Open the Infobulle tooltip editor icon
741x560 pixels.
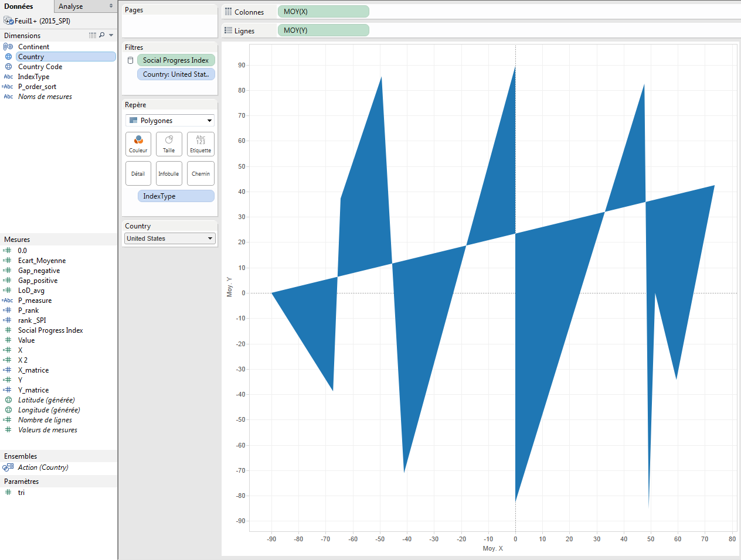click(169, 173)
